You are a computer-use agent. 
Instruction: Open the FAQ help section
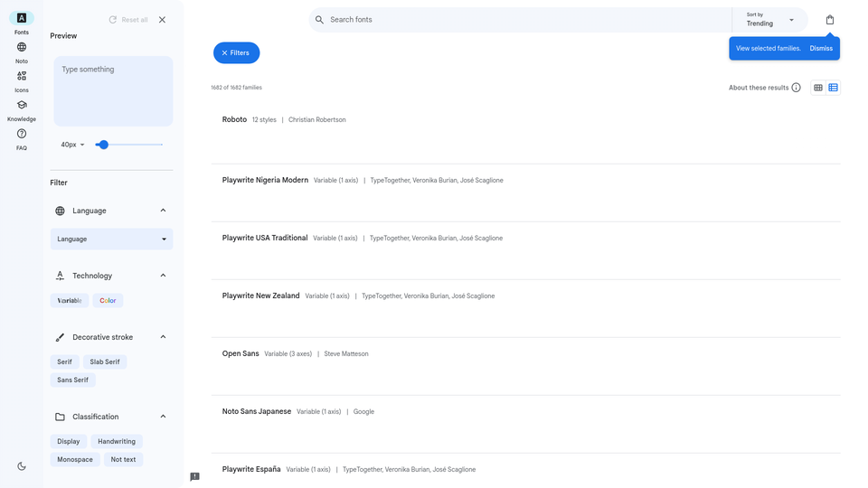tap(22, 139)
